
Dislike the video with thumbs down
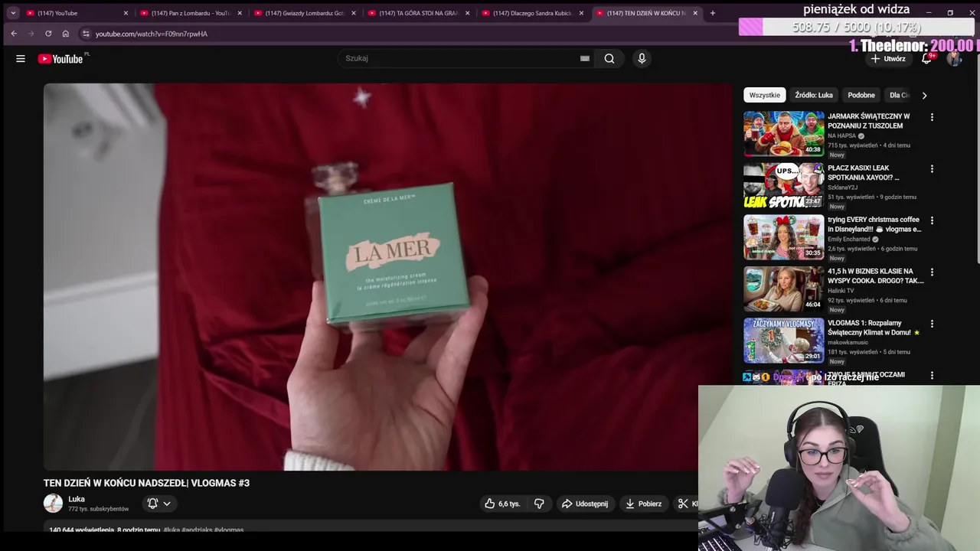(539, 504)
